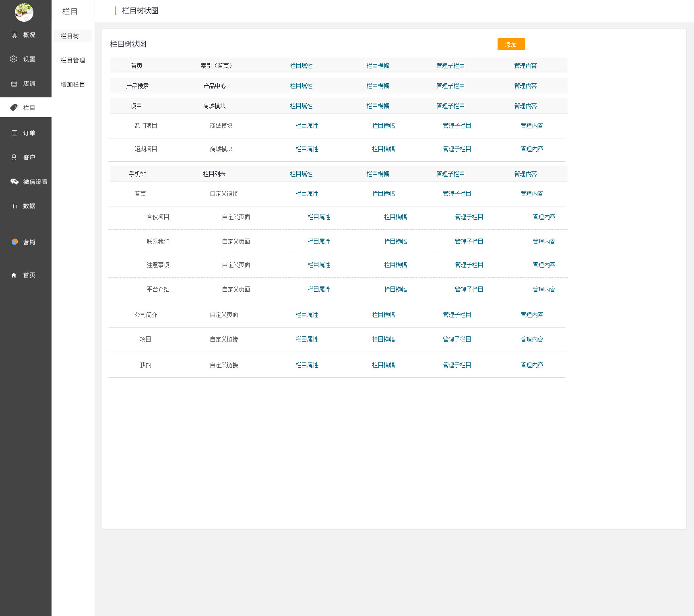Viewport: 694px width, 616px height.
Task: Click the 首页 home icon in sidebar
Action: 14,275
